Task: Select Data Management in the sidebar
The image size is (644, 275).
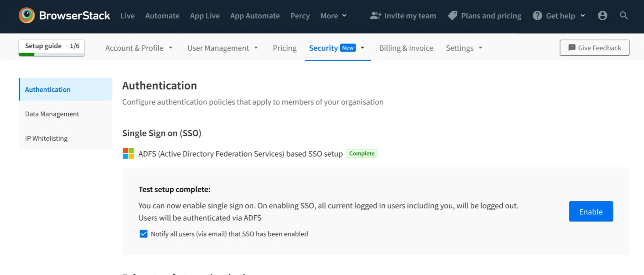Action: click(52, 114)
